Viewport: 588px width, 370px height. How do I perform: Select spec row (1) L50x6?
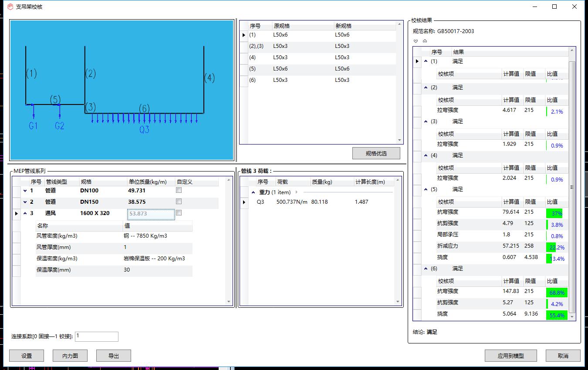click(322, 35)
